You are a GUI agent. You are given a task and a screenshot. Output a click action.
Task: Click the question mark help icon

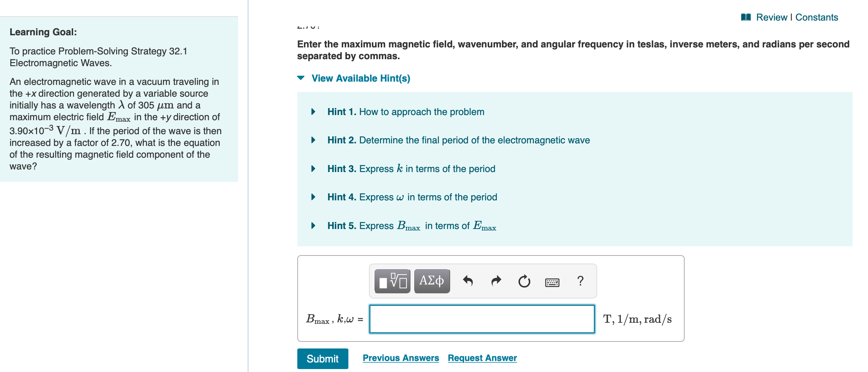[580, 280]
